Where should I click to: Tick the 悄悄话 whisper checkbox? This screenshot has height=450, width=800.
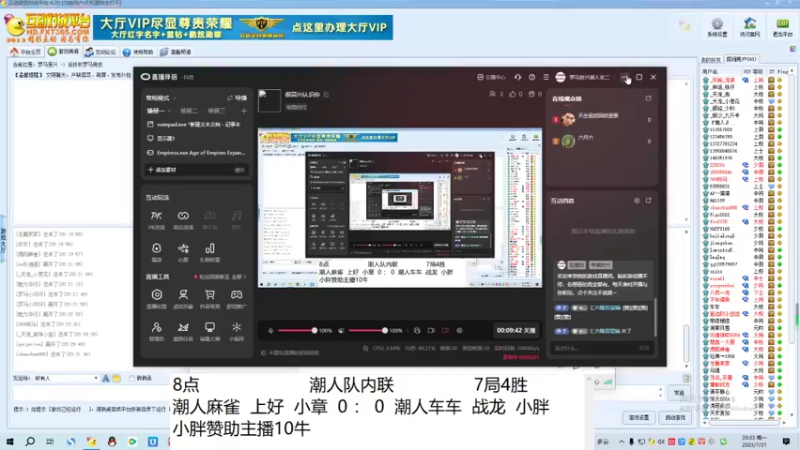tap(132, 378)
